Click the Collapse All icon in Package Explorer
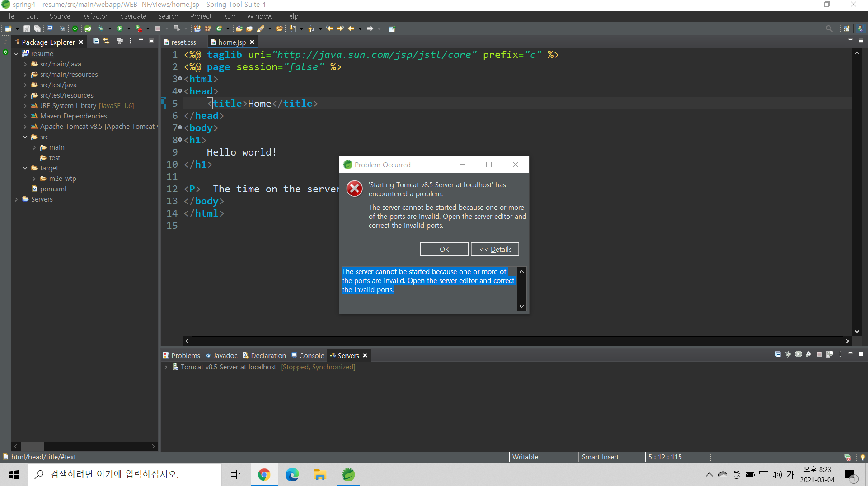This screenshot has width=868, height=486. click(96, 41)
